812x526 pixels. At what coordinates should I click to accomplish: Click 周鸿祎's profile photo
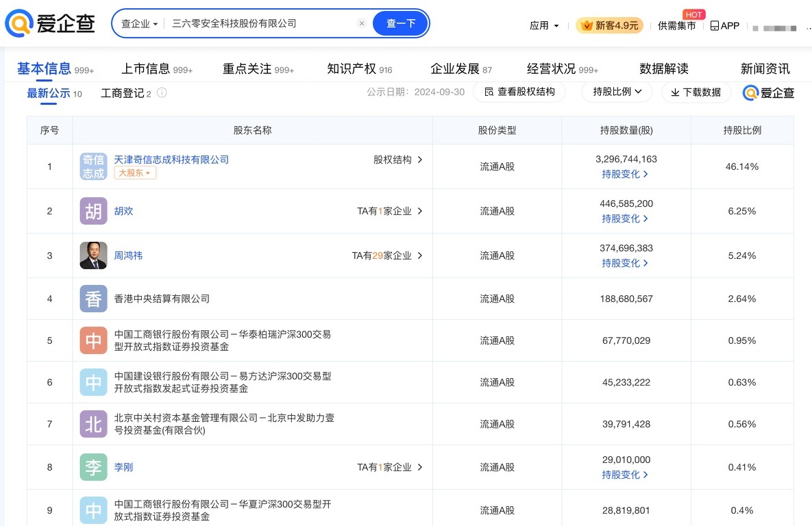click(x=93, y=255)
